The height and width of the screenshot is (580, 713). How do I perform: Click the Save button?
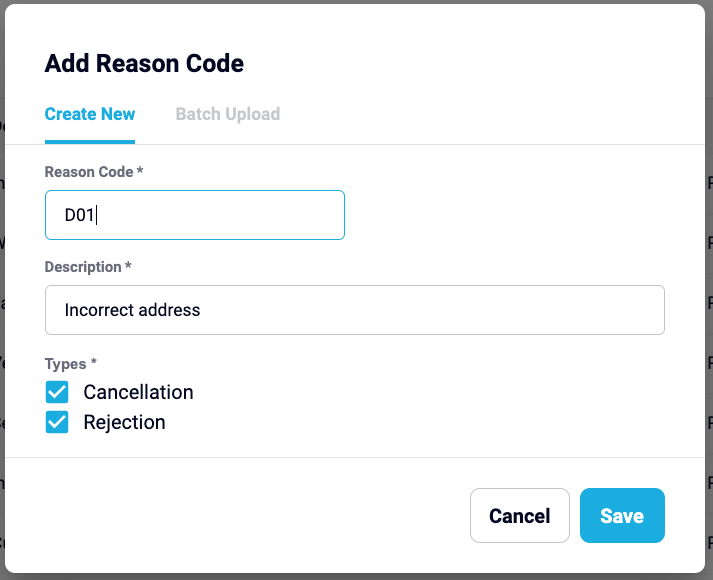point(622,516)
